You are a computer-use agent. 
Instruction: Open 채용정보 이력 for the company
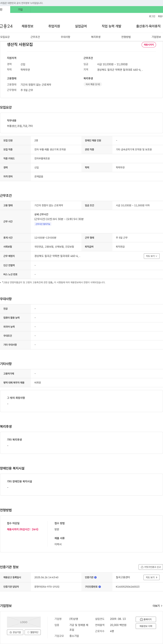click(x=146, y=626)
